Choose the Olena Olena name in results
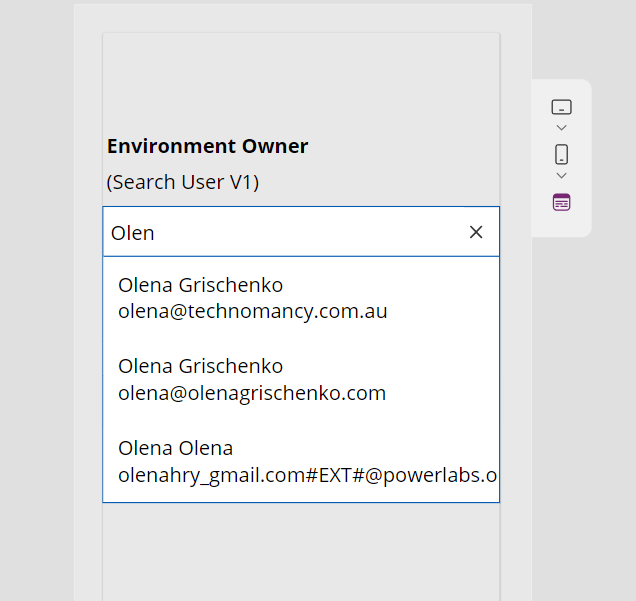The image size is (636, 601). click(175, 447)
